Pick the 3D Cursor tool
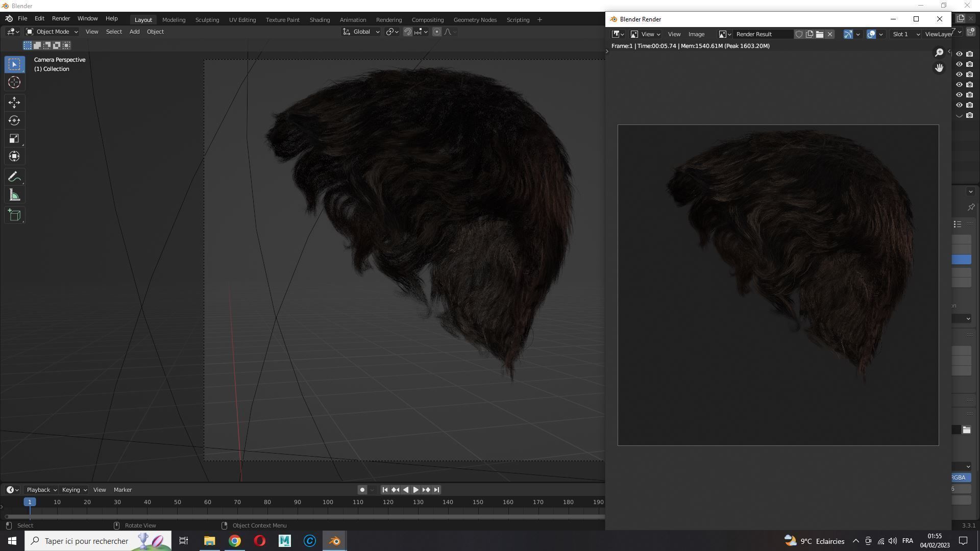The width and height of the screenshot is (980, 551). pyautogui.click(x=14, y=82)
